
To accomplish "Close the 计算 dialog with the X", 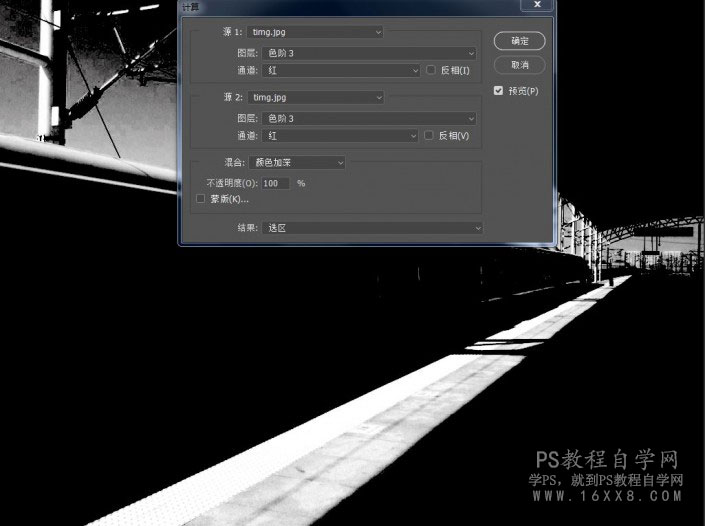I will point(537,4).
